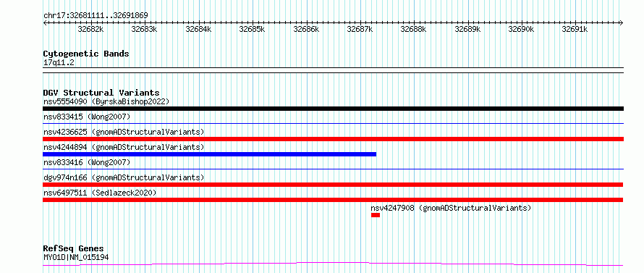Screen dimensions: 644x273
Task: Click the 32685k ruler tick label
Action: click(x=253, y=29)
